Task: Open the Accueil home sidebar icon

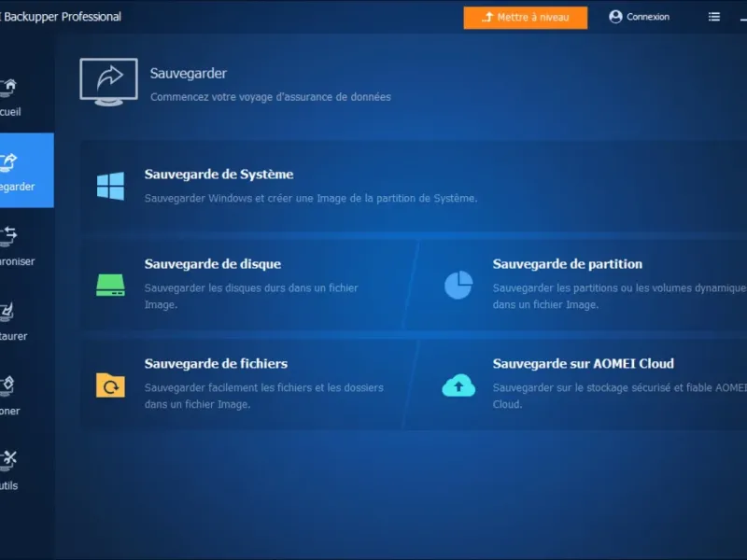Action: (x=8, y=88)
